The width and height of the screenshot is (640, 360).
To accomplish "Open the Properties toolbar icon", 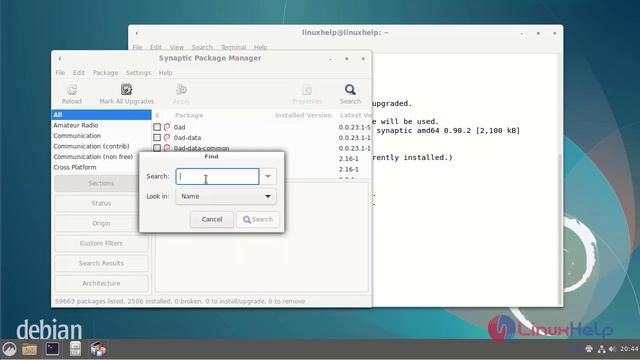I will click(x=307, y=90).
